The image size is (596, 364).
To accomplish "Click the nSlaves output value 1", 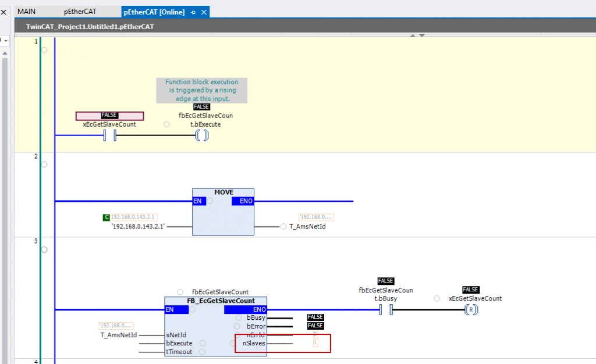I will [x=315, y=342].
